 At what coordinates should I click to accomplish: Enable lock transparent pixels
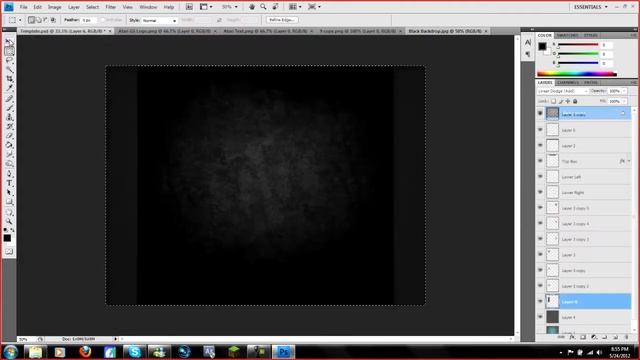[553, 101]
